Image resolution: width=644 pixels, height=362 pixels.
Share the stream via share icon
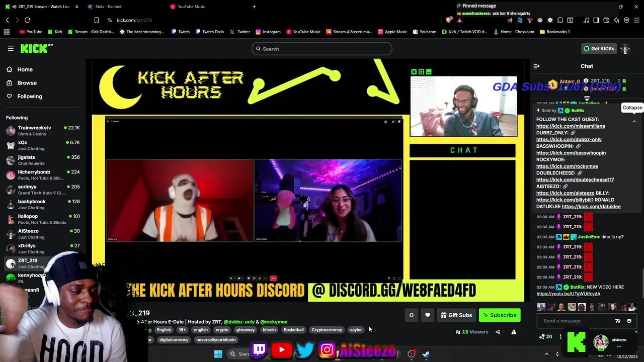[x=498, y=332]
